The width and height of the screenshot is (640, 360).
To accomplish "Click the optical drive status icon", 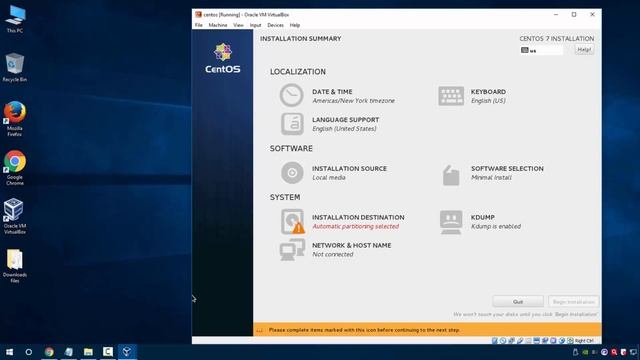I will coord(503,340).
